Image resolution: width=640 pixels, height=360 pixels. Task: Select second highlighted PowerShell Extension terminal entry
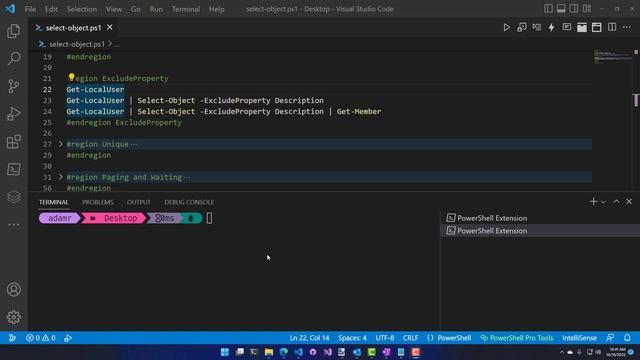(540, 231)
